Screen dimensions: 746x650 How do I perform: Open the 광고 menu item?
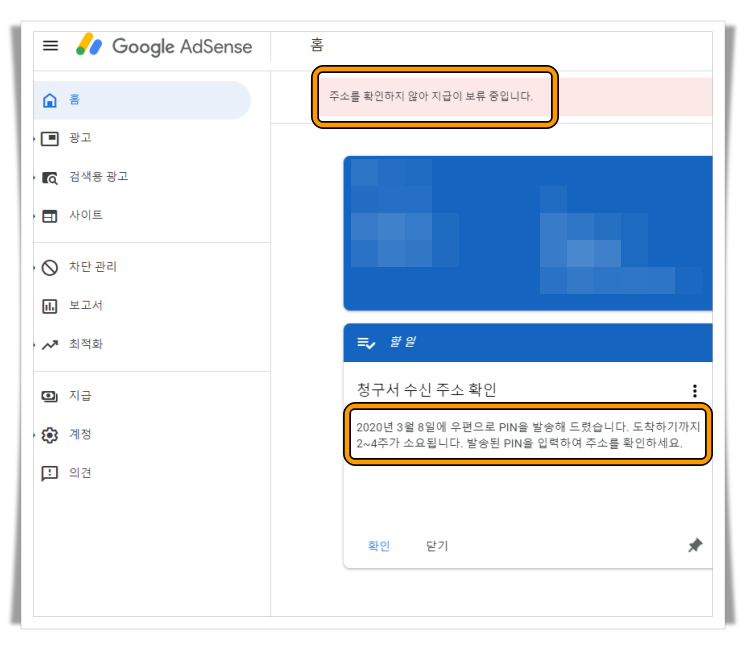tap(80, 138)
